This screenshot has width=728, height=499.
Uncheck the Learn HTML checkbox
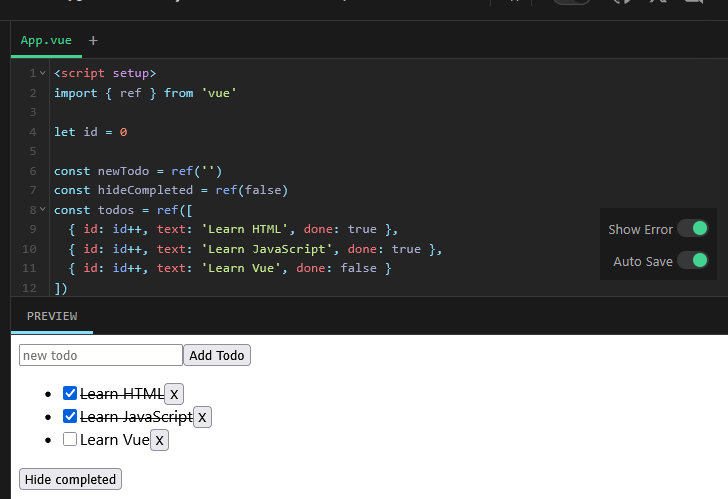coord(70,393)
